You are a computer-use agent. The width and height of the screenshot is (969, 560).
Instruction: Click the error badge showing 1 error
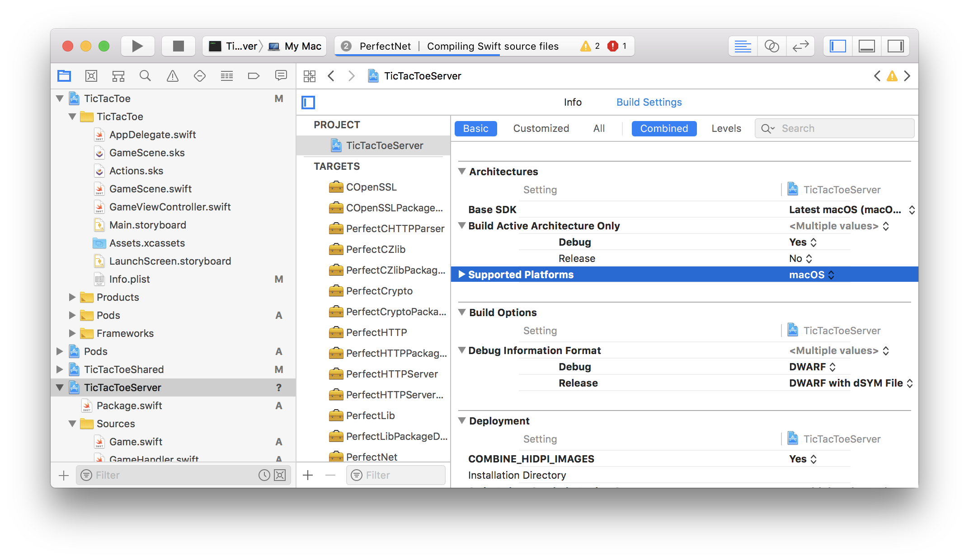tap(617, 46)
